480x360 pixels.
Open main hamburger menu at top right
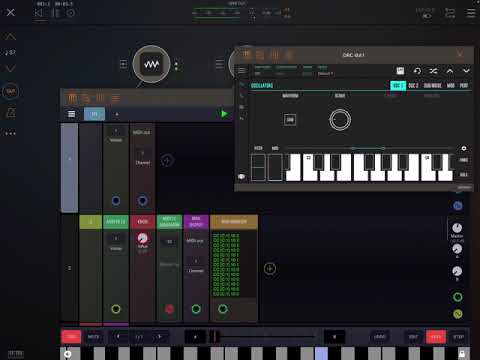tap(471, 13)
